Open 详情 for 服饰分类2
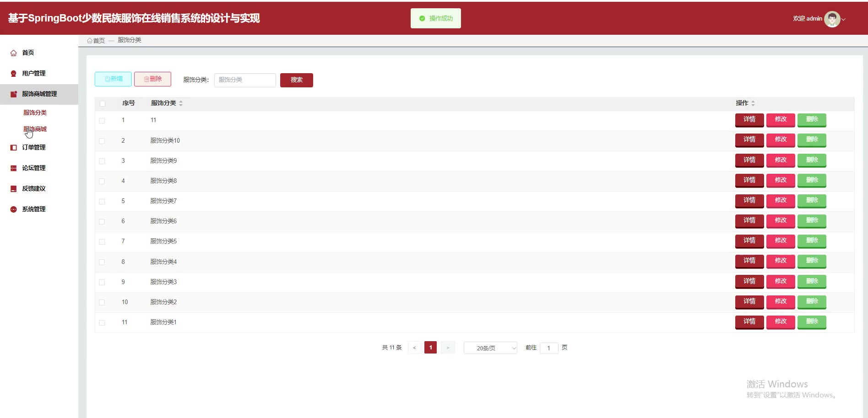 tap(749, 301)
